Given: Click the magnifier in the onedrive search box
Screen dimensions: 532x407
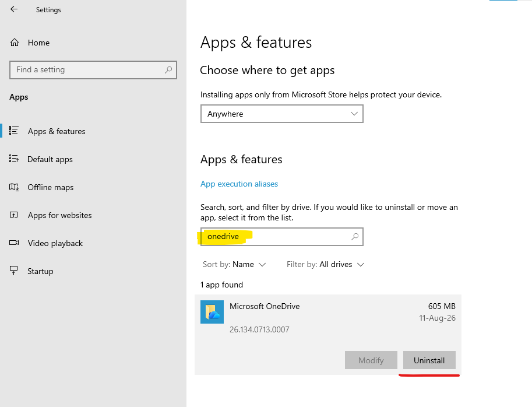Looking at the screenshot, I should (355, 237).
